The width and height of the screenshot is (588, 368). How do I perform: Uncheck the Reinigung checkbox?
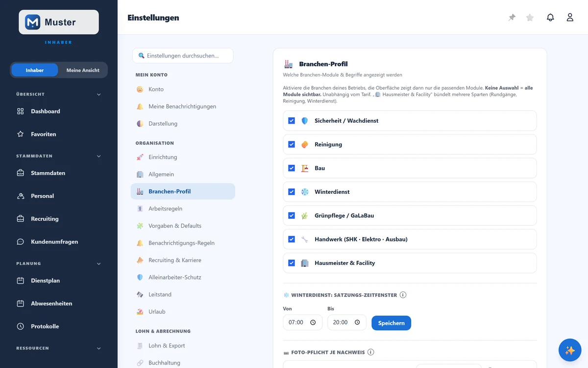click(x=292, y=144)
